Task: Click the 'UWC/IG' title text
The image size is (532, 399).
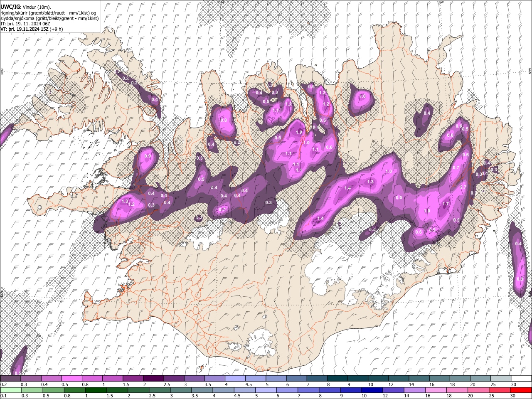Action: [10, 7]
